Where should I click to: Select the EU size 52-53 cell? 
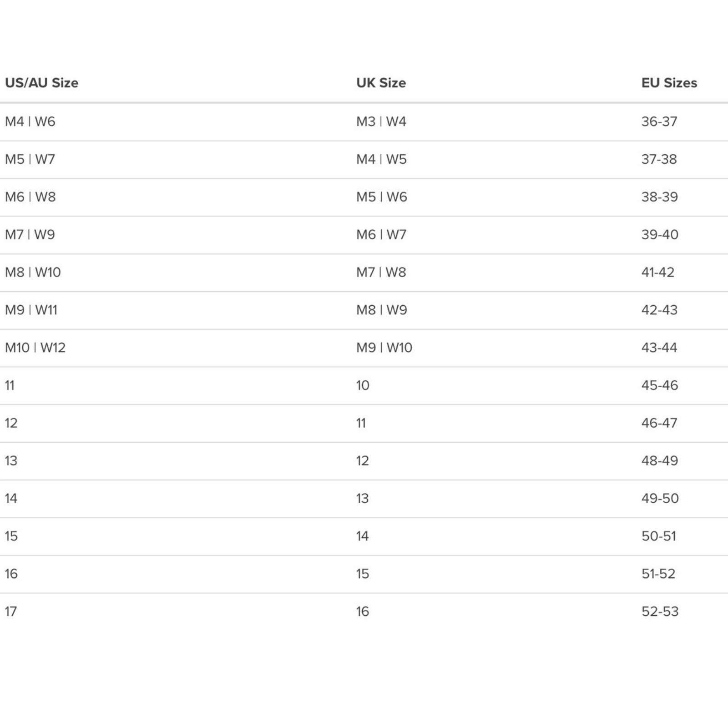coord(660,612)
